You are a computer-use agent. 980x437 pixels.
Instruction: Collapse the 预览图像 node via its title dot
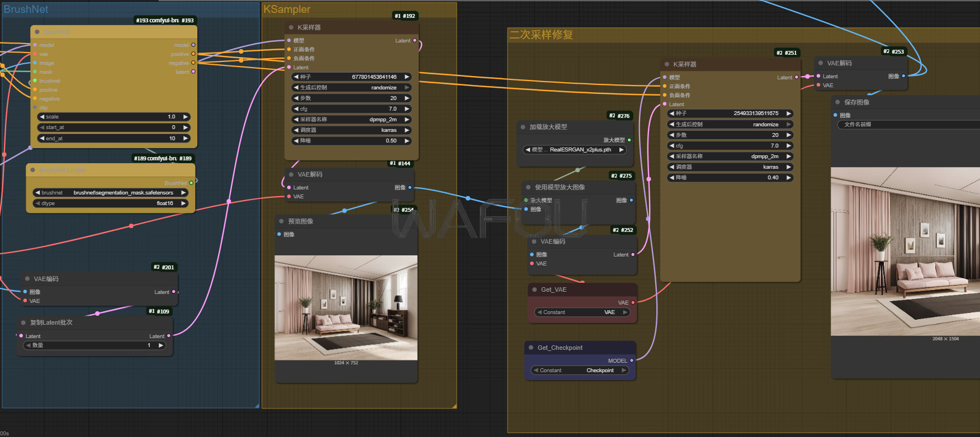pyautogui.click(x=282, y=221)
